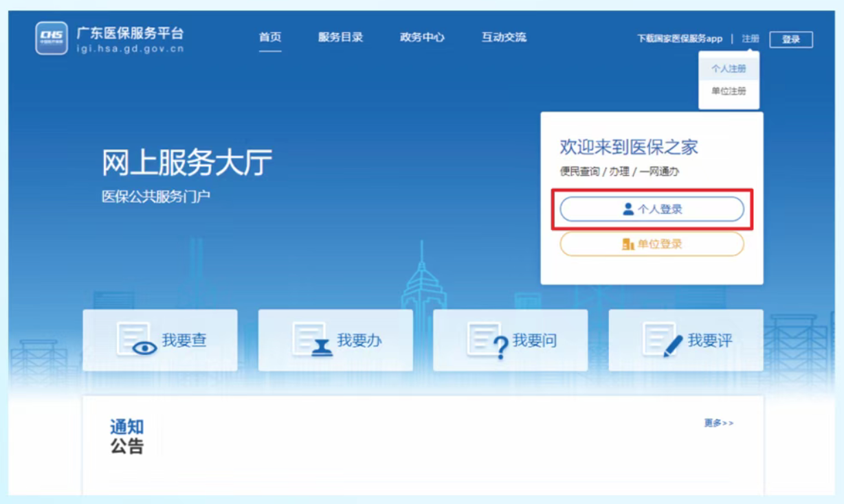Go to 政务中心 in navigation bar
844x504 pixels.
pyautogui.click(x=422, y=38)
